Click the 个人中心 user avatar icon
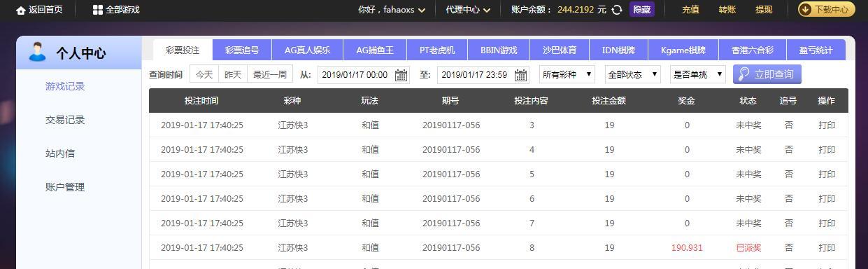The width and height of the screenshot is (868, 269). (x=37, y=52)
